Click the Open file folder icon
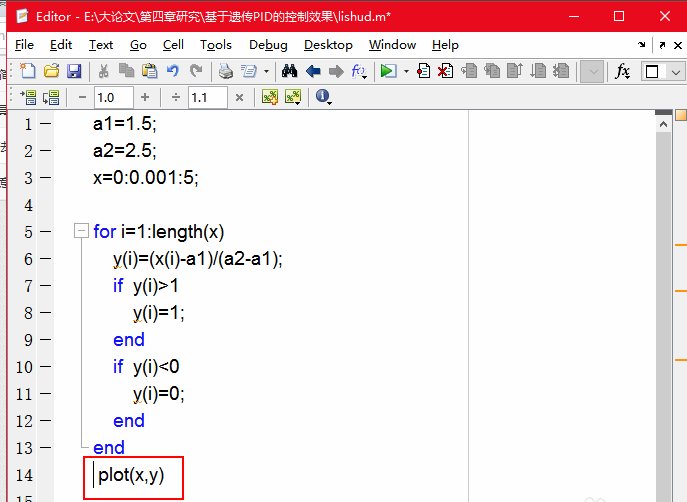This screenshot has height=502, width=687. 51,71
